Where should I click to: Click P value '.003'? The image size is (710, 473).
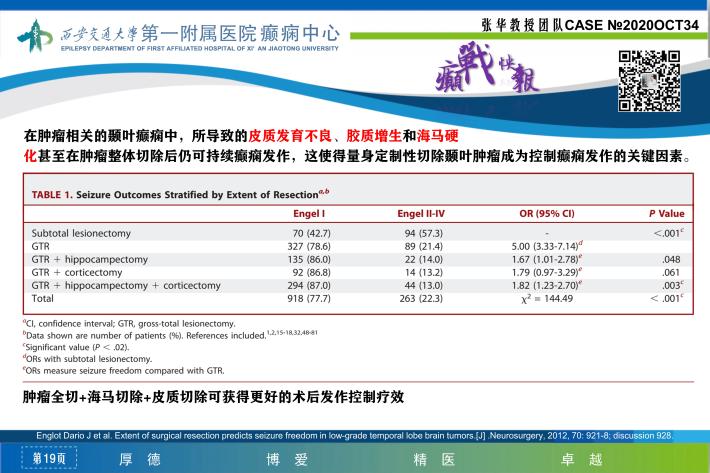point(672,286)
